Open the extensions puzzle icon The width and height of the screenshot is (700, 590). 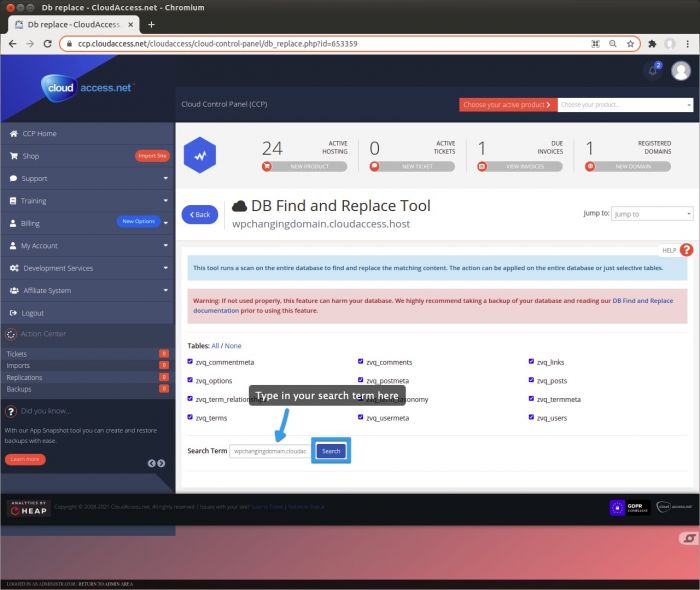[x=652, y=44]
